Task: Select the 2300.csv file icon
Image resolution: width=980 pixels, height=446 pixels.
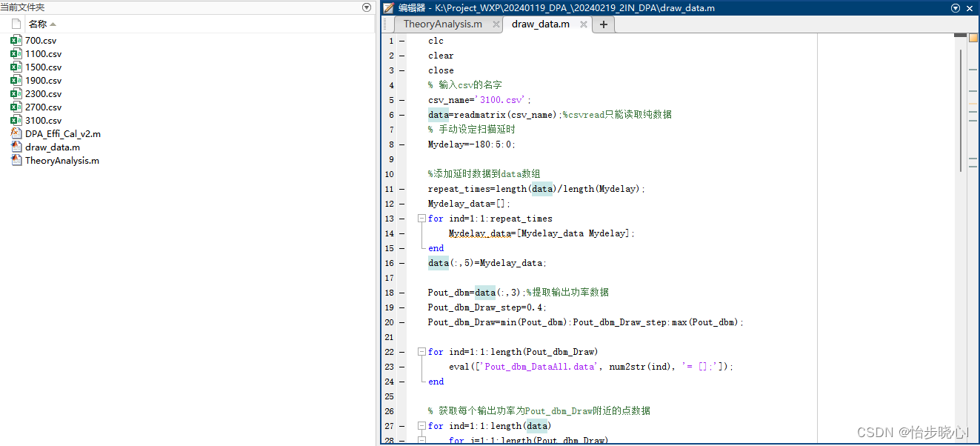Action: click(16, 94)
